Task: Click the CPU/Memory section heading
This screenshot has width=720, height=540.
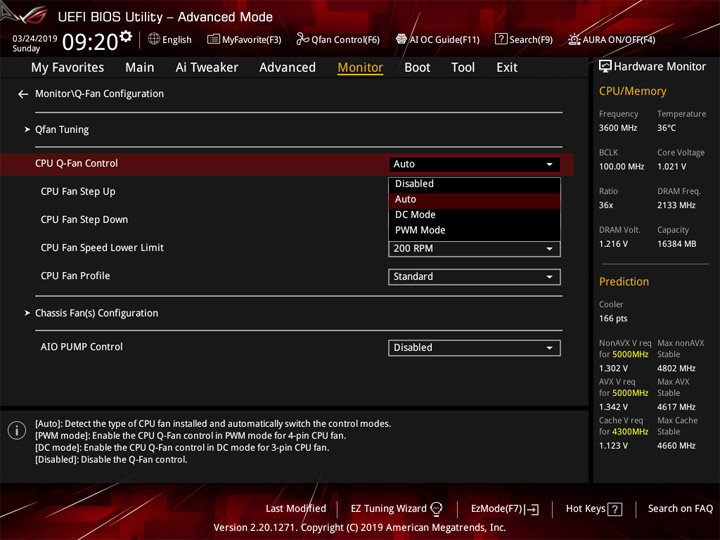Action: point(632,91)
